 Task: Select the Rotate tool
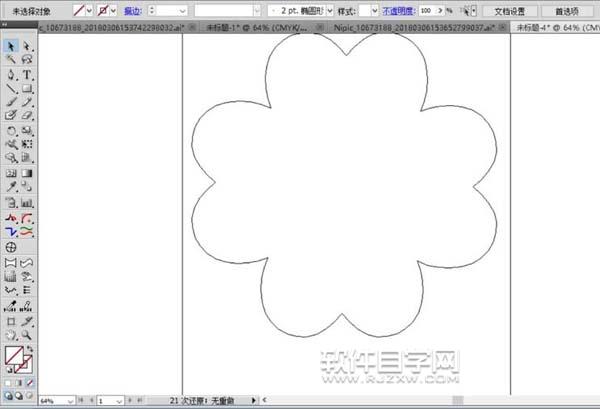click(x=11, y=131)
